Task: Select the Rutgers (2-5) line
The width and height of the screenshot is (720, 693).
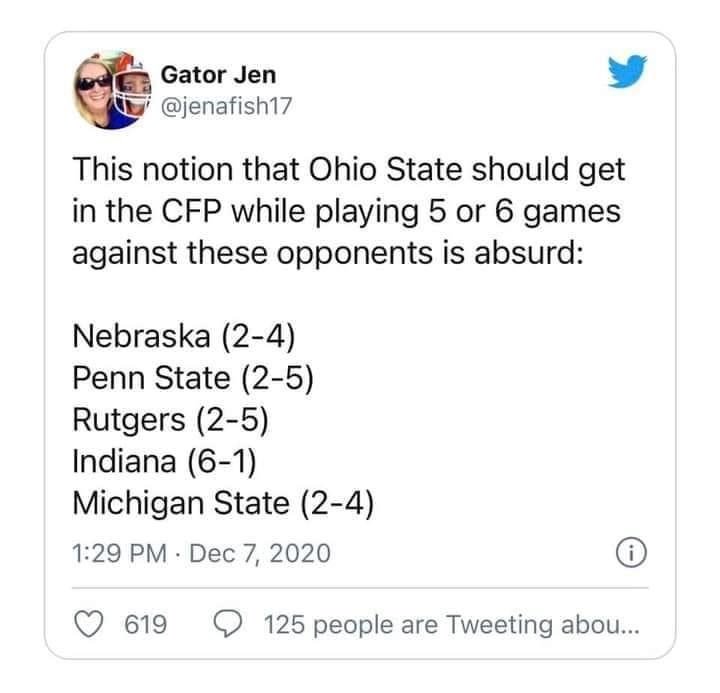Action: (170, 420)
